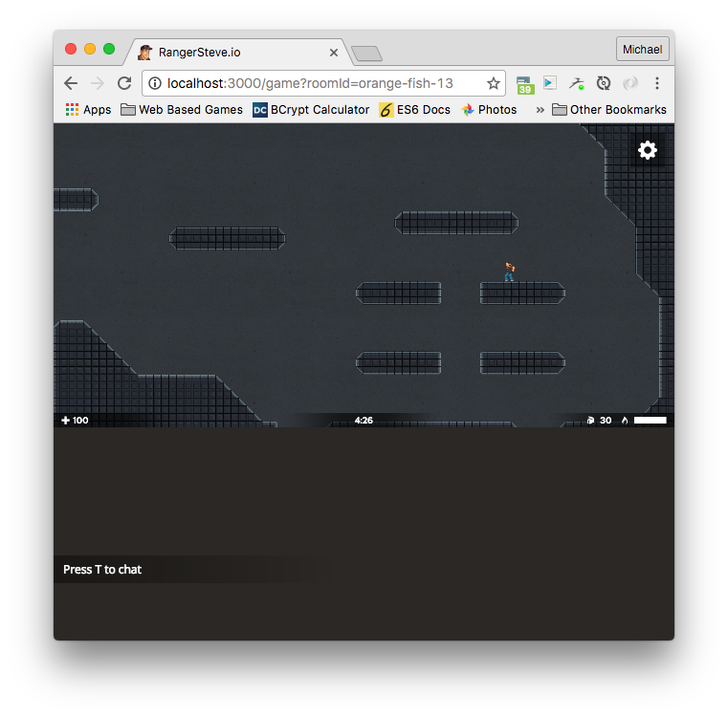Open the ES6 Docs bookmark
The image size is (728, 717).
(414, 110)
